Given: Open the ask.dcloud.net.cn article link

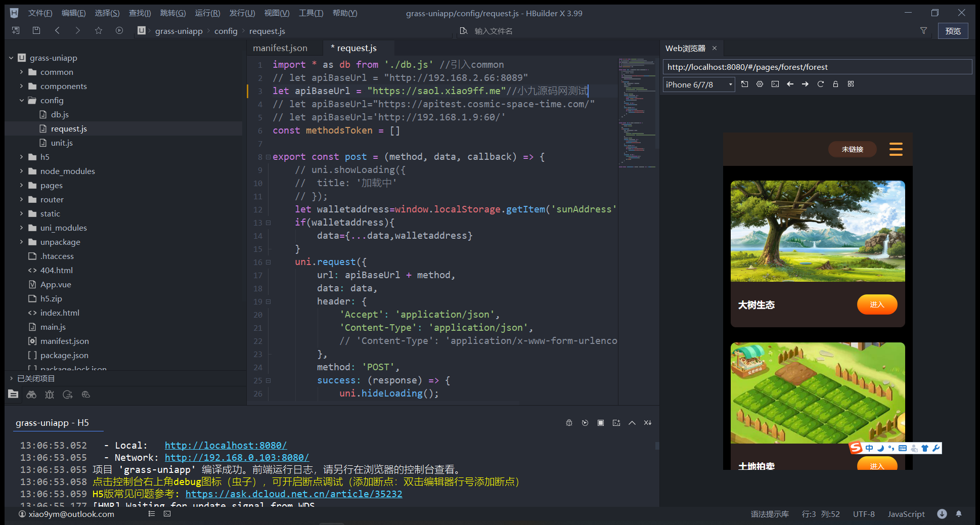Looking at the screenshot, I should click(294, 494).
